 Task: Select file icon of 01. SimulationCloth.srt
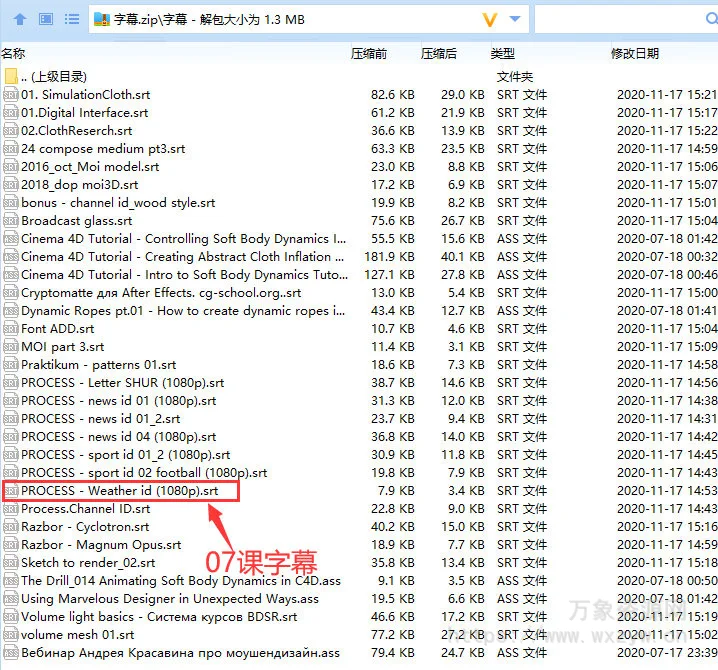[11, 95]
